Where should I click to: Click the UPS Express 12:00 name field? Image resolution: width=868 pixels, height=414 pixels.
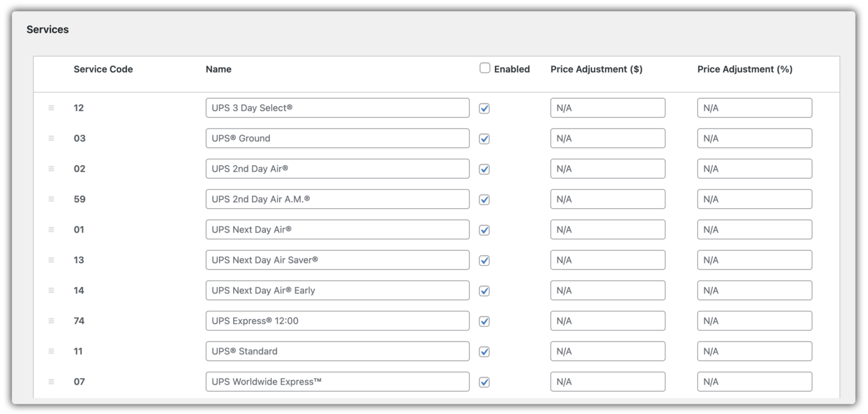[x=337, y=320]
